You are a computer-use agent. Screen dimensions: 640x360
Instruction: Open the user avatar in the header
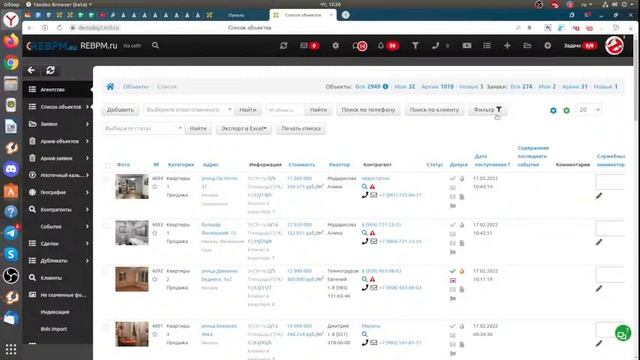(x=614, y=46)
